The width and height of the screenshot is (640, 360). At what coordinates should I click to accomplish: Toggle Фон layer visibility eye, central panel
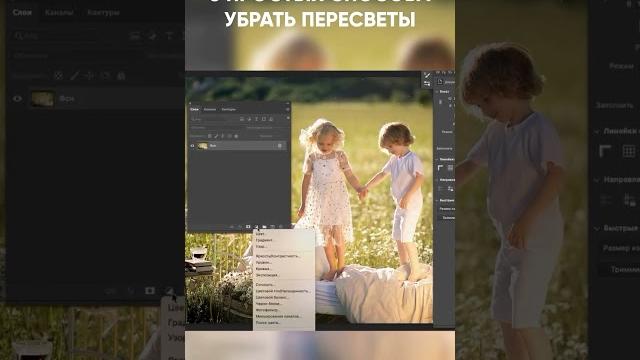coord(192,146)
